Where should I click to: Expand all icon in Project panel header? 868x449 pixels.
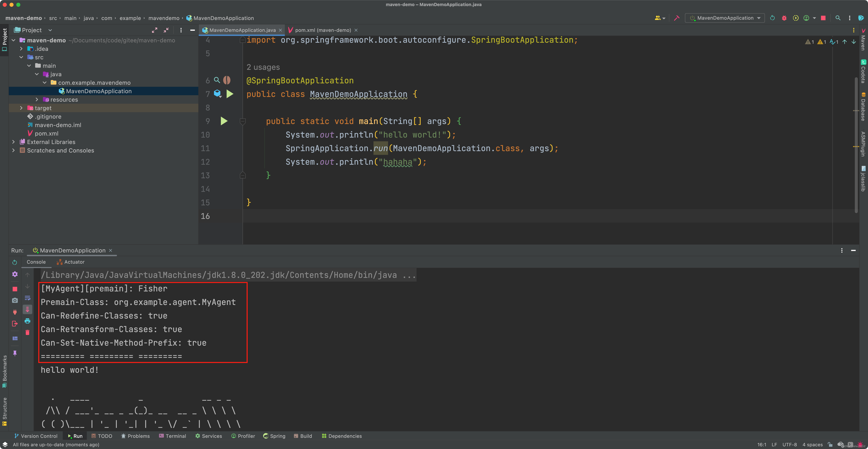click(155, 30)
